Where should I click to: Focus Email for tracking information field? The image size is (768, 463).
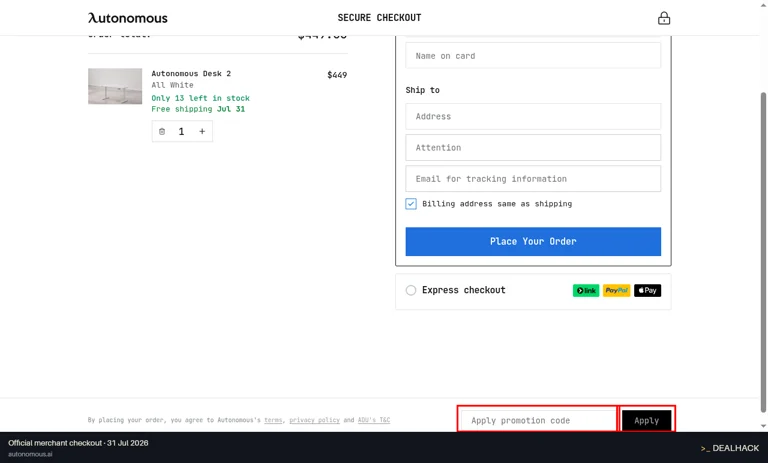point(533,179)
